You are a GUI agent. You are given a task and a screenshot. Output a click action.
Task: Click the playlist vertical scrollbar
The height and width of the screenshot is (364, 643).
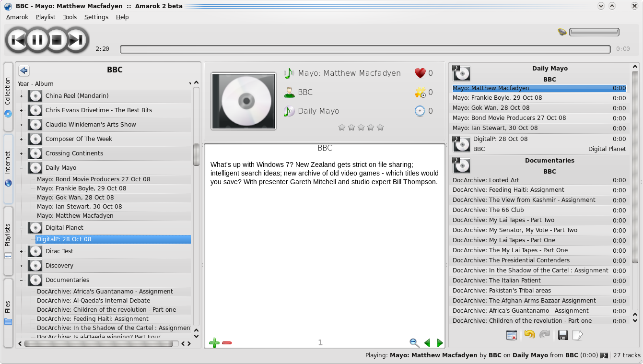pos(635,166)
